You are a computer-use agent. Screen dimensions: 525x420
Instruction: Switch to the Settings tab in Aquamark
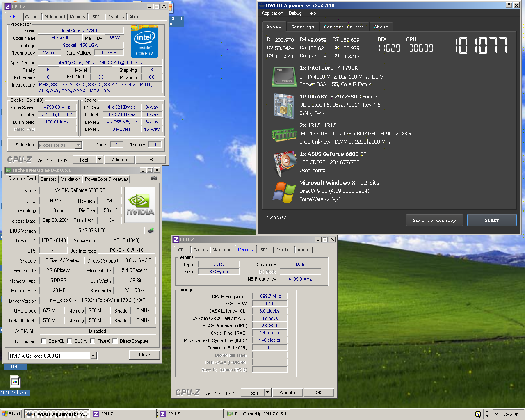303,27
